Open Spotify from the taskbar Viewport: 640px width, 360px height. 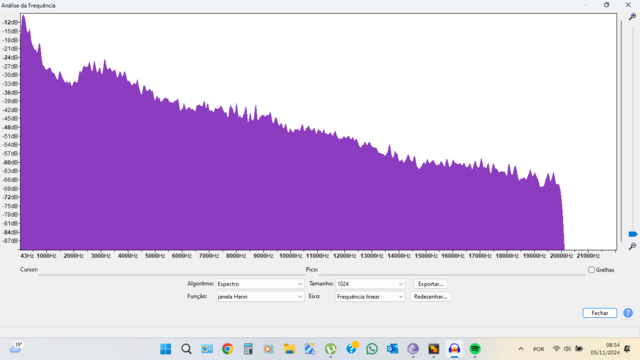(x=475, y=349)
